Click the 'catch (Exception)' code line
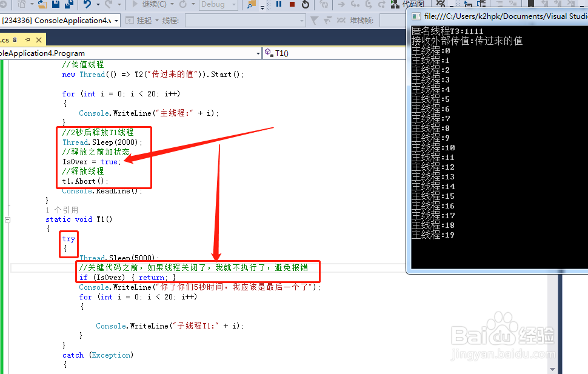 [98, 355]
